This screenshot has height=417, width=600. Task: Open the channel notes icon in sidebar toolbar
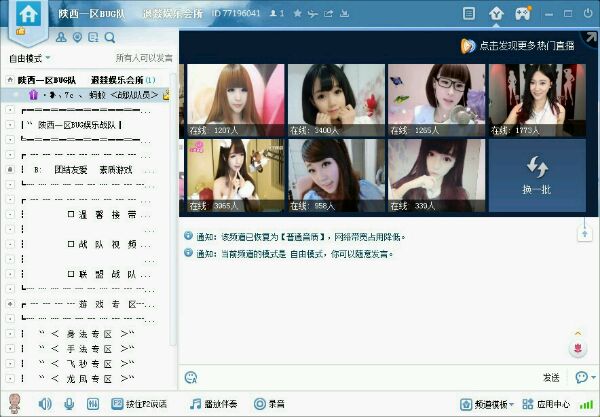93,37
